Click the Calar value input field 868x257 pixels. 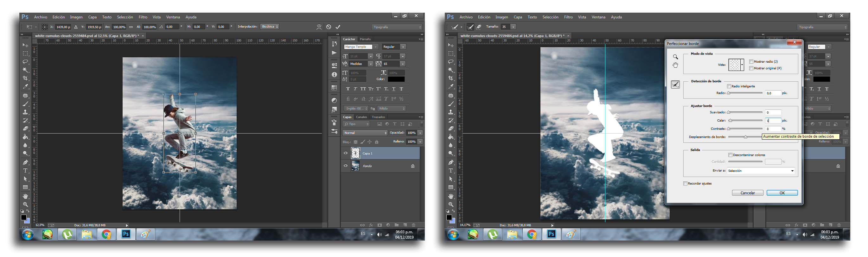coord(773,121)
